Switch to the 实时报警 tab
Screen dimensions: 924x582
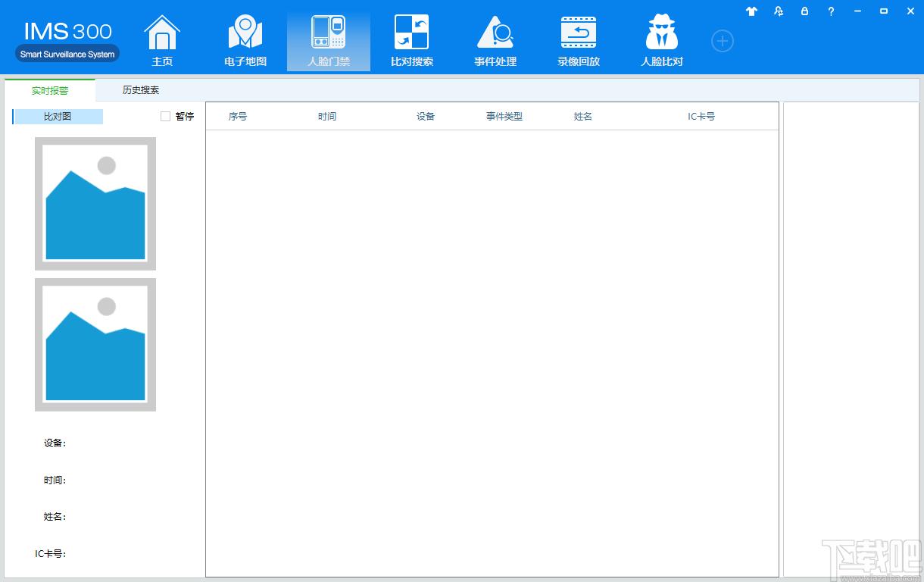tap(50, 90)
